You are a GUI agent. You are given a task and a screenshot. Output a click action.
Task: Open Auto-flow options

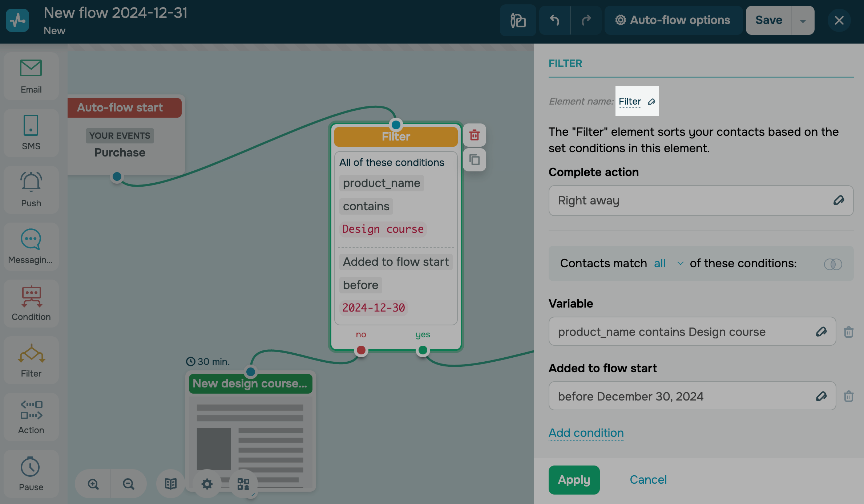tap(673, 20)
